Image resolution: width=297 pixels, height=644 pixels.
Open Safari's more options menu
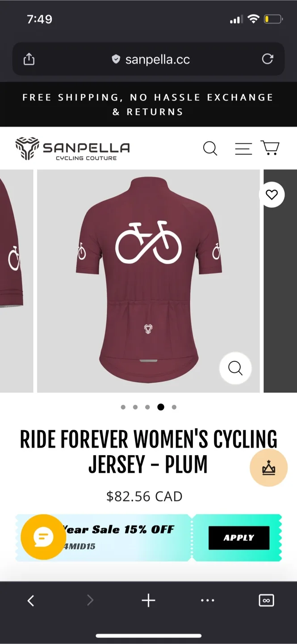click(208, 601)
